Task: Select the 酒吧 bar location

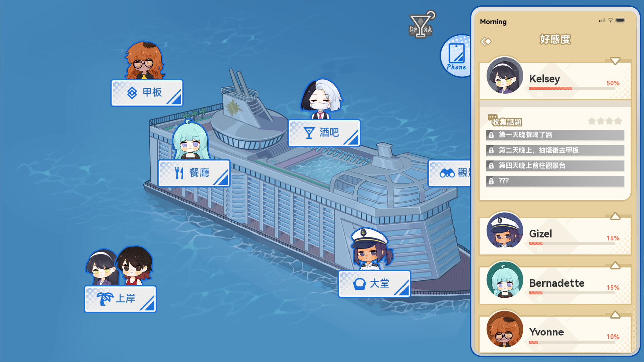Action: click(324, 133)
